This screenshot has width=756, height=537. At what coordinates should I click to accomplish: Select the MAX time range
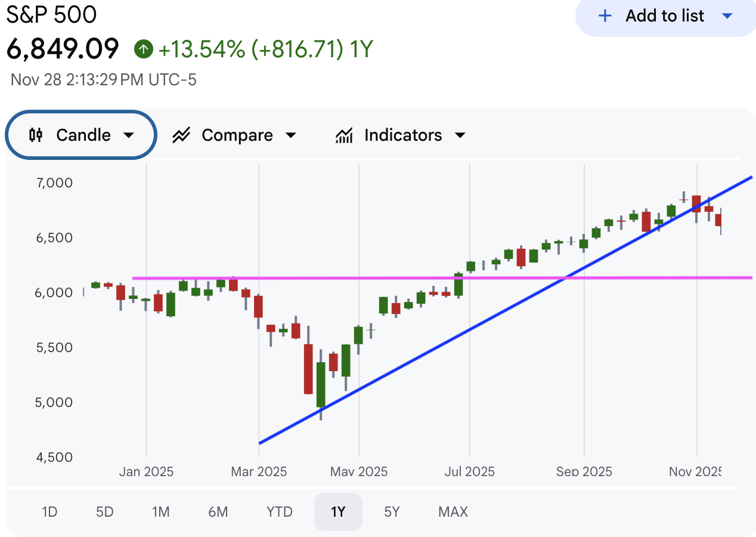tap(453, 512)
